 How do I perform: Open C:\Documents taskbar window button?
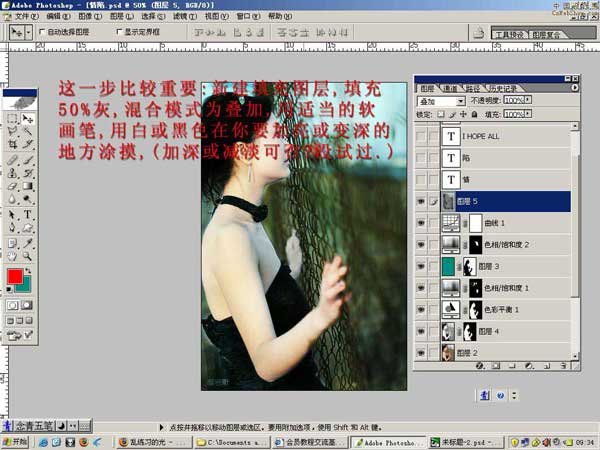232,442
